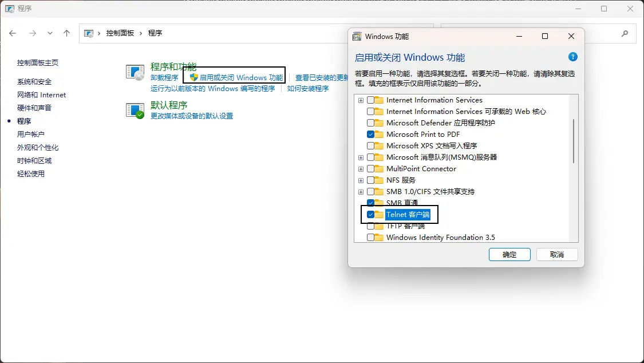644x363 pixels.
Task: Click the Programs and Features icon
Action: click(135, 73)
